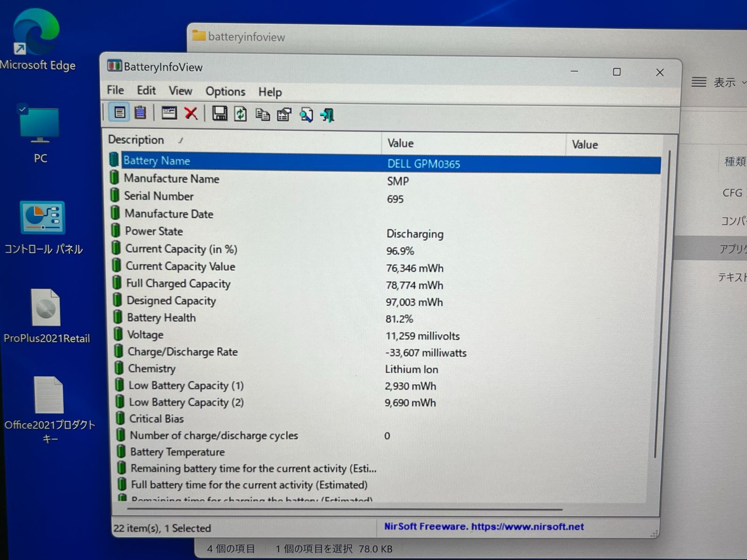Select the コントロール パネル desktop icon
The height and width of the screenshot is (560, 747).
pos(43,228)
